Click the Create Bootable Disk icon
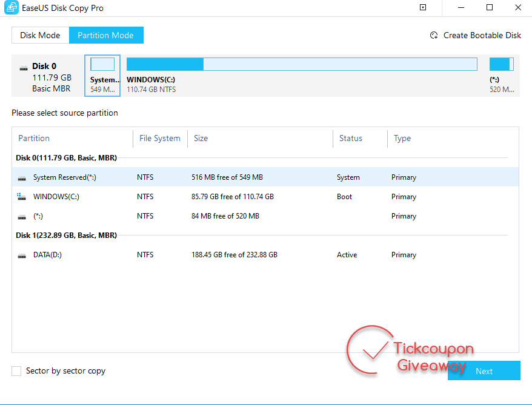Viewport: 532px width, 405px height. (x=434, y=35)
